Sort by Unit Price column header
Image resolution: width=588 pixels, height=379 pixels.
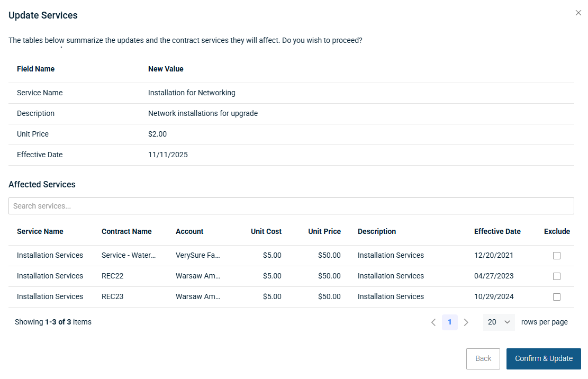pos(324,231)
